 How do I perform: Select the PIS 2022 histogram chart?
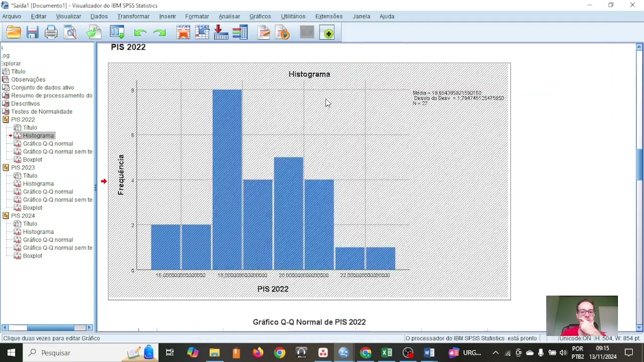tap(309, 182)
